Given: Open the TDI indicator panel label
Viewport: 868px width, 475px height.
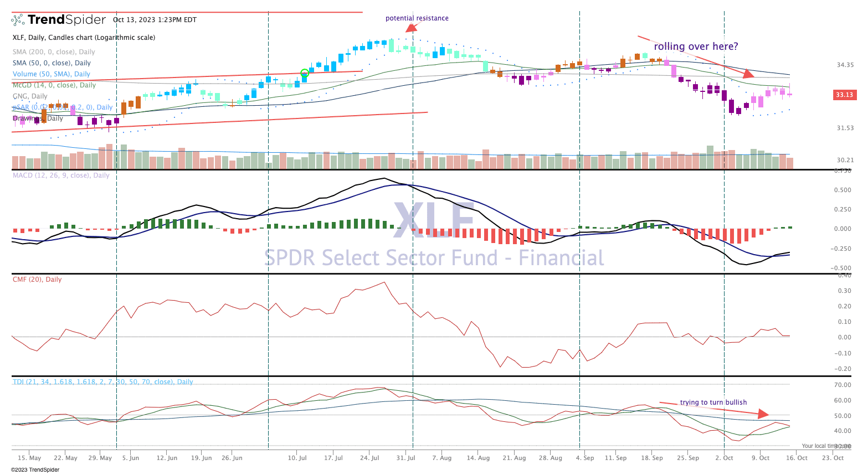Looking at the screenshot, I should pyautogui.click(x=102, y=382).
